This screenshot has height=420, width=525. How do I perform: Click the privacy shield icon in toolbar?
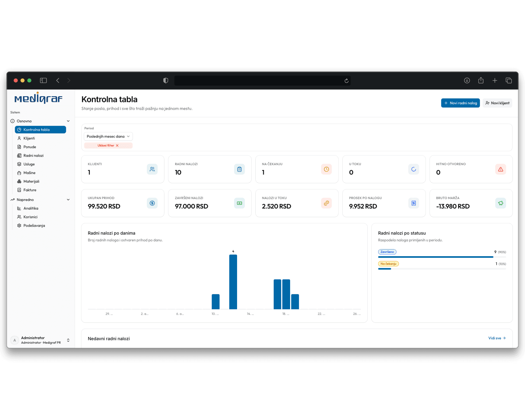[165, 80]
